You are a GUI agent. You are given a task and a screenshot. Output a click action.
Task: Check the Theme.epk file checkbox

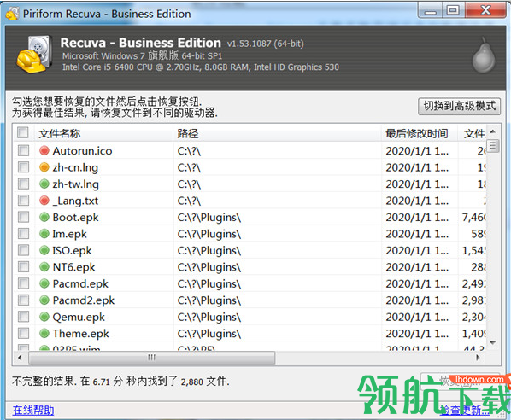coord(23,333)
